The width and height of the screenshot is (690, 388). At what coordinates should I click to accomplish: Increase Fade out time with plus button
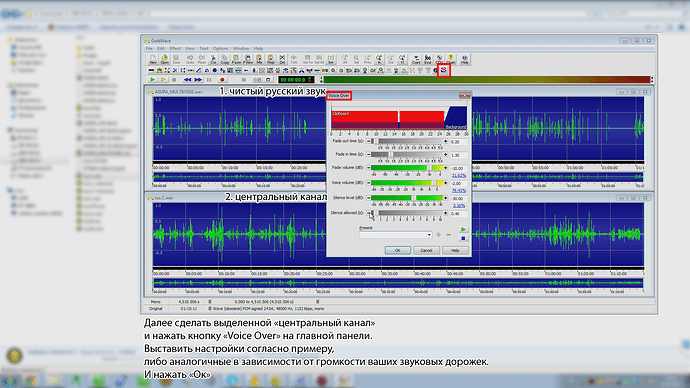(445, 141)
